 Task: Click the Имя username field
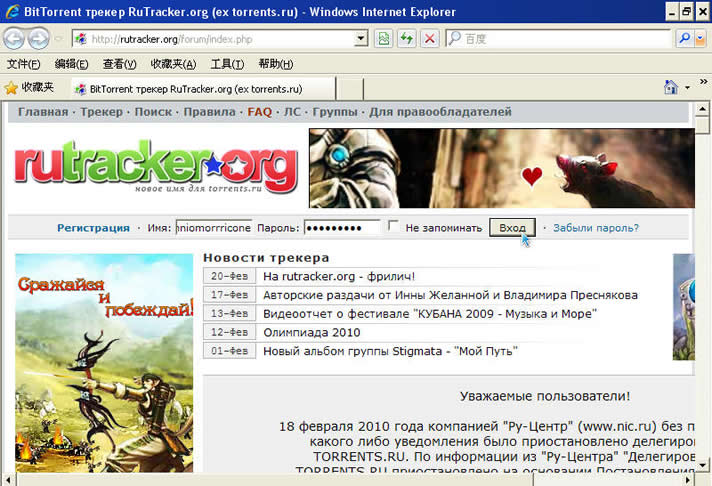click(213, 228)
